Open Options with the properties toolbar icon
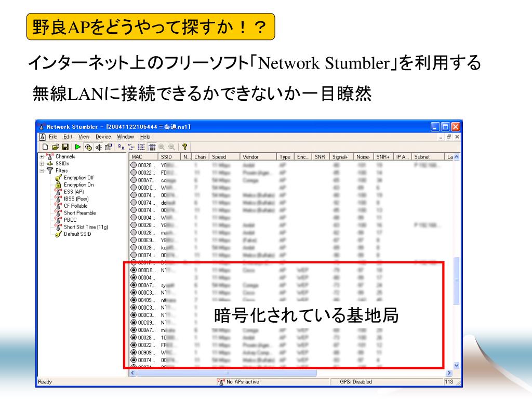This screenshot has width=532, height=399. pyautogui.click(x=109, y=147)
